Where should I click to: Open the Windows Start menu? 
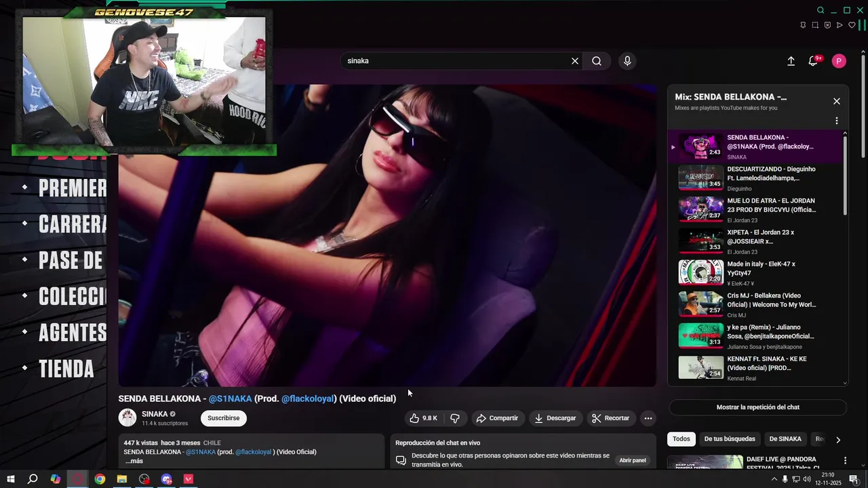(11, 479)
